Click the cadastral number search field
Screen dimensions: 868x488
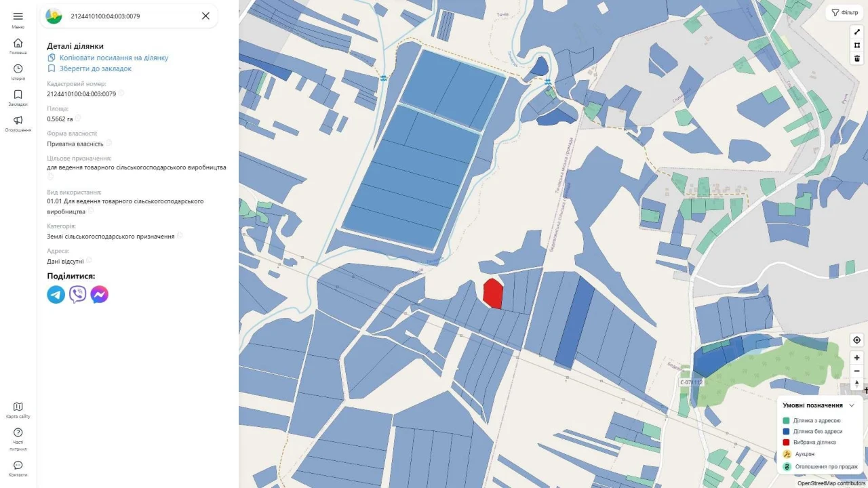[129, 16]
